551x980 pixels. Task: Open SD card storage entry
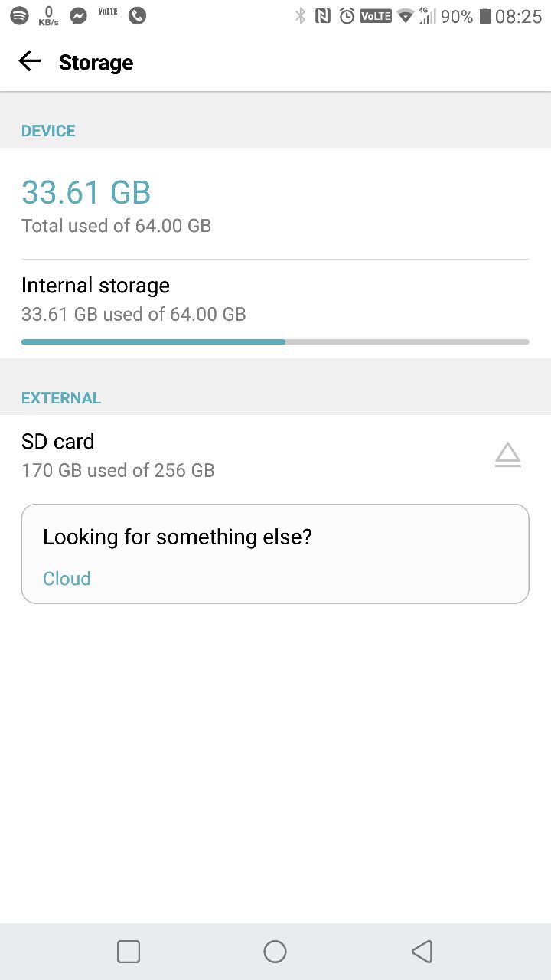click(119, 455)
